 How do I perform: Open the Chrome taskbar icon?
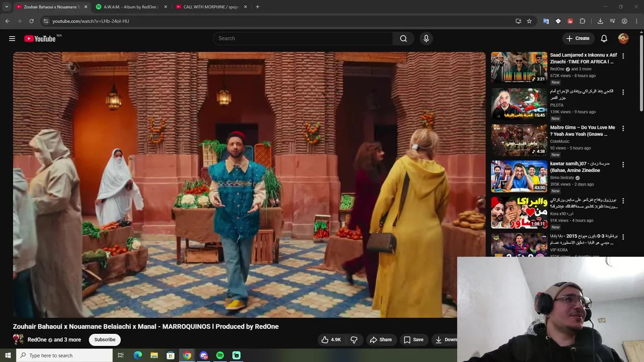tap(187, 355)
